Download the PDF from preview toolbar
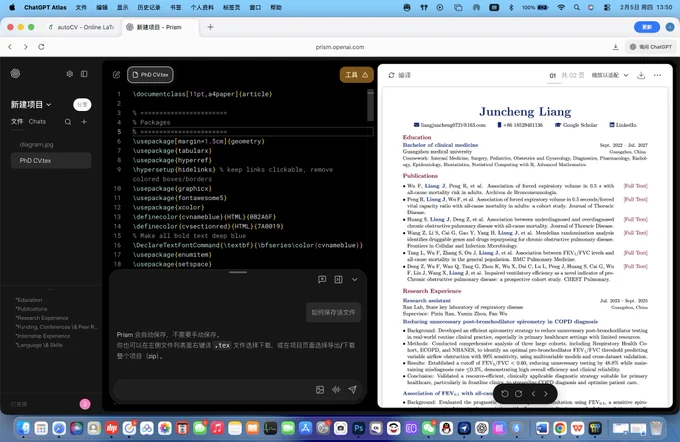 click(x=641, y=75)
